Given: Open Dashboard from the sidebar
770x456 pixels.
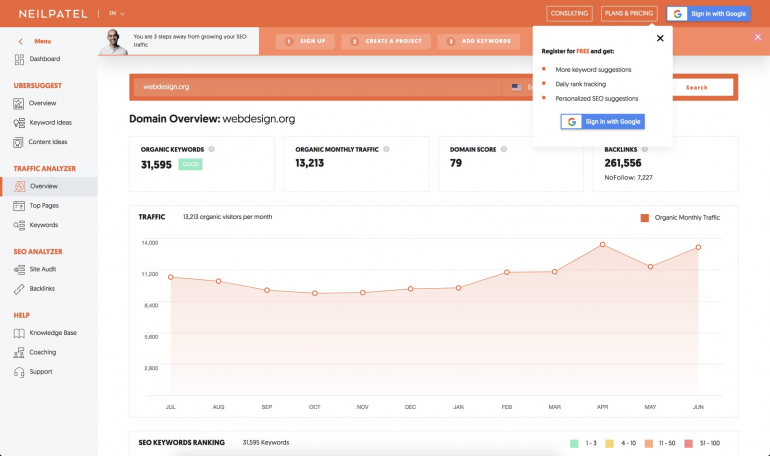Looking at the screenshot, I should pos(44,59).
